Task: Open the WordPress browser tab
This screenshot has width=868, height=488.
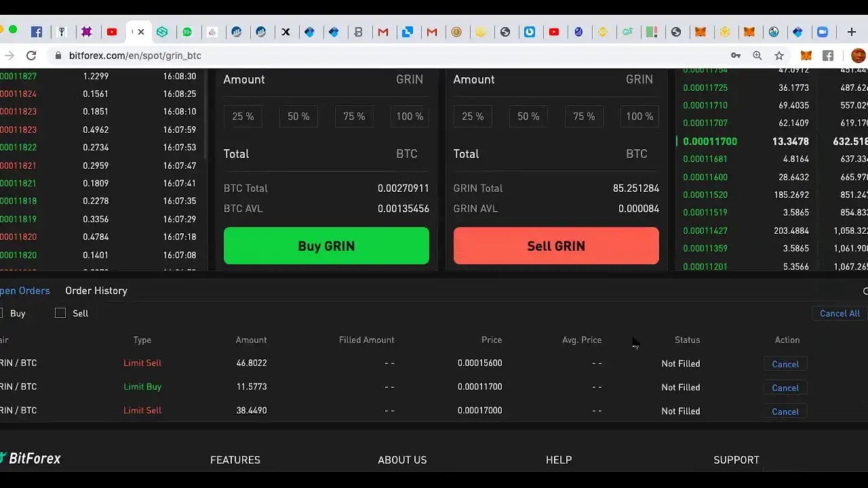Action: point(774,32)
